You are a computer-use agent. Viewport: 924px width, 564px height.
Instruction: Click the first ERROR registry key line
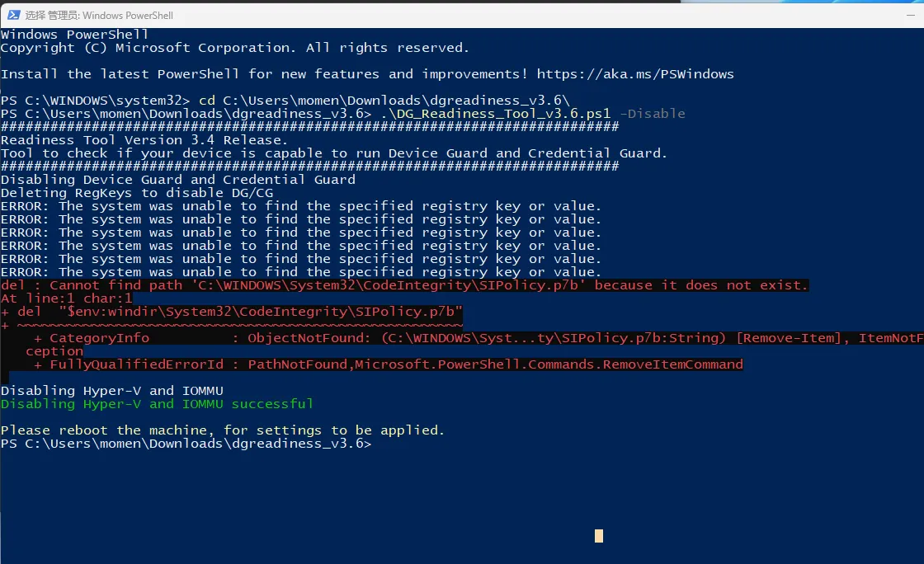point(300,206)
